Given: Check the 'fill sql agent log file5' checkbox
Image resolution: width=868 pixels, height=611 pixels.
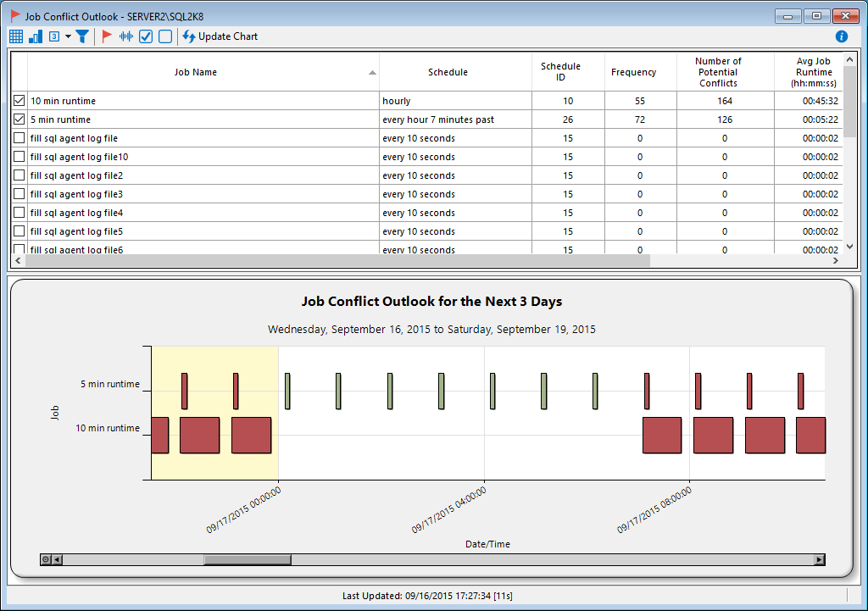Looking at the screenshot, I should coord(19,231).
